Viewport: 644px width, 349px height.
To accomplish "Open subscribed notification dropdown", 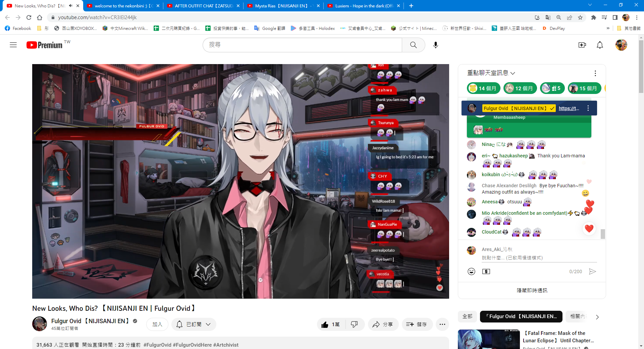I will click(194, 325).
